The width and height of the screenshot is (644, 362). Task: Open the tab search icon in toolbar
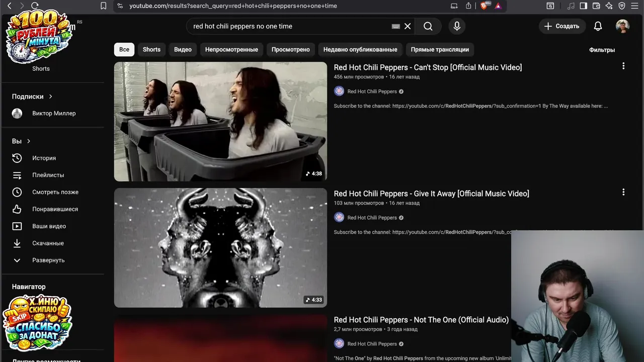550,6
